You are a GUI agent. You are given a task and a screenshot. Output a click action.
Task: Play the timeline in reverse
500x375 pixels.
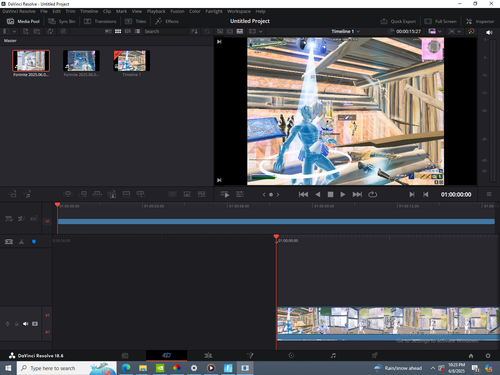tap(318, 194)
